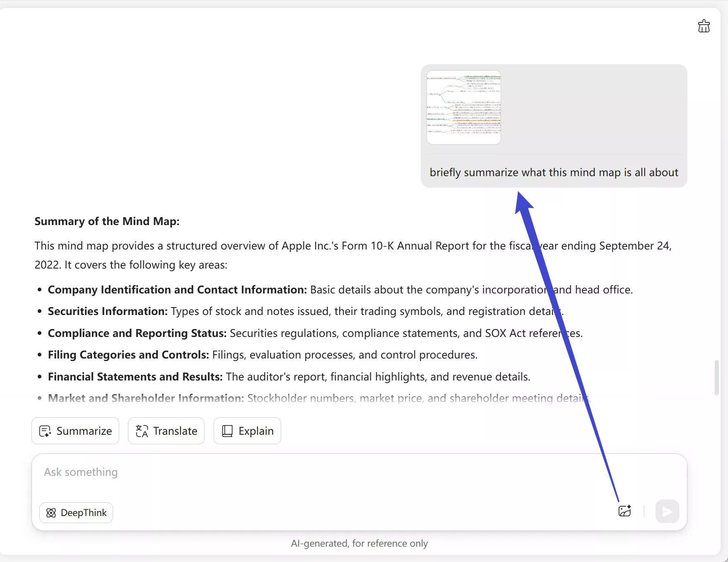Screen dimensions: 728x562
Task: Click the 'AI-generated, for reference only' disclaimer
Action: (359, 543)
